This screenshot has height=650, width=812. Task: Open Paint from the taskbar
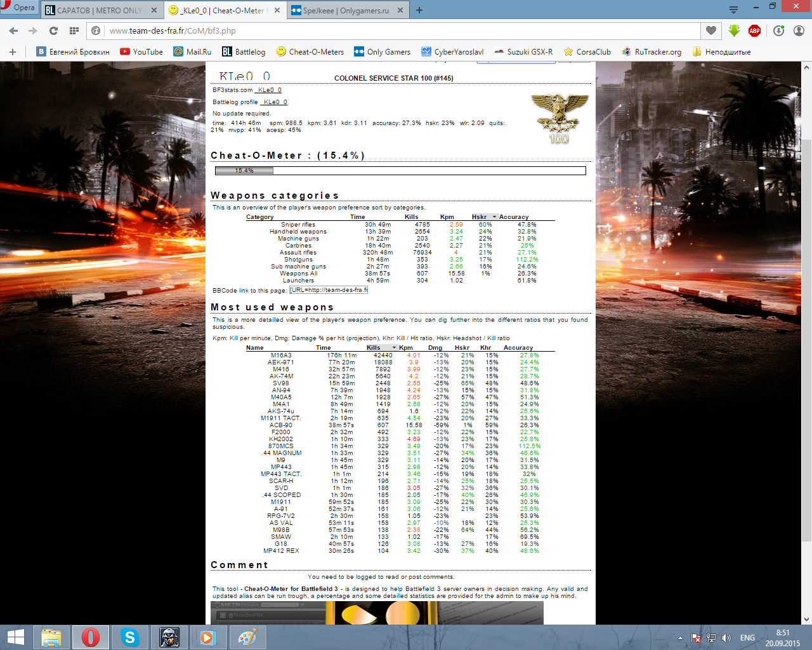(247, 637)
